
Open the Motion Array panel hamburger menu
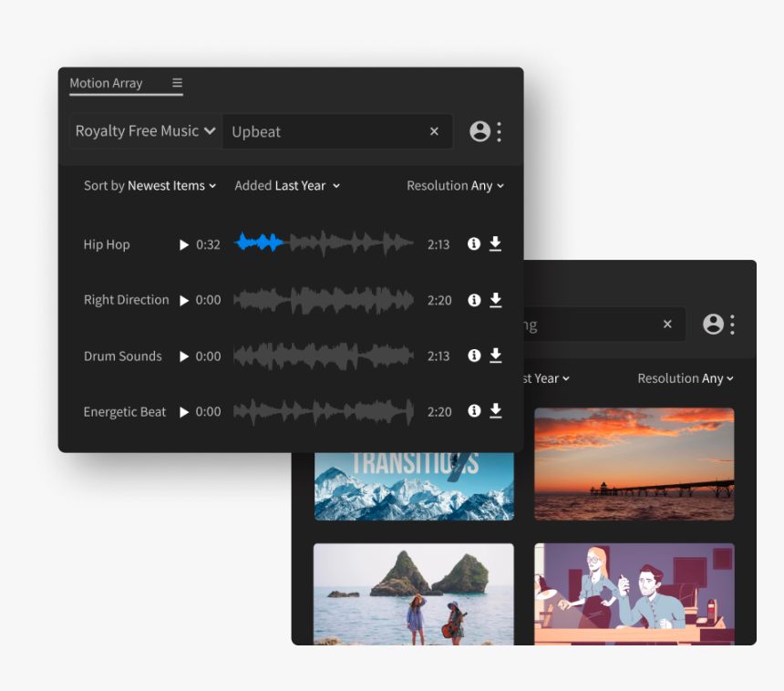(x=177, y=83)
